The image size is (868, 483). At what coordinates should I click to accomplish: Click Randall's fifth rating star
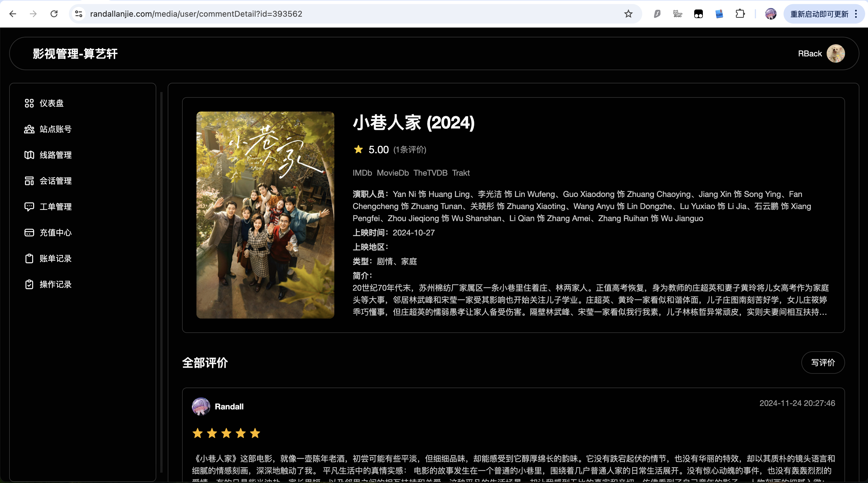(x=255, y=433)
